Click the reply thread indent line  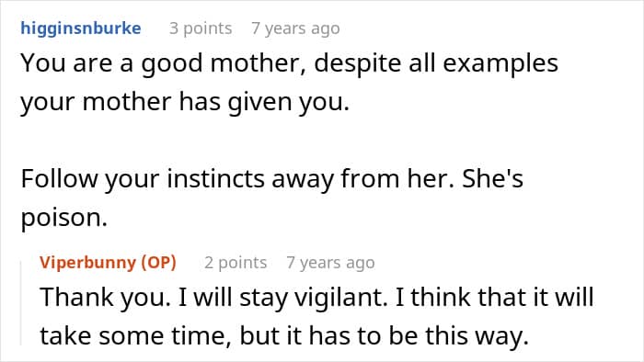coord(21,303)
